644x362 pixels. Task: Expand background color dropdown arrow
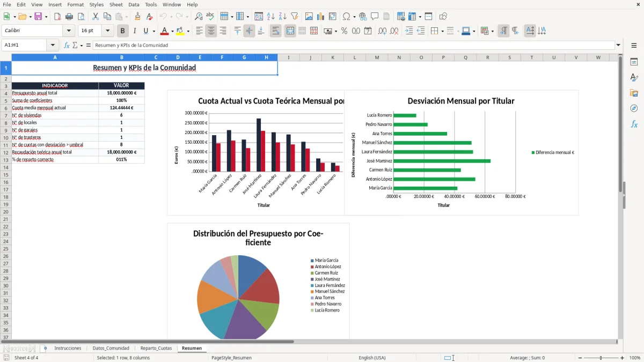coord(188,31)
